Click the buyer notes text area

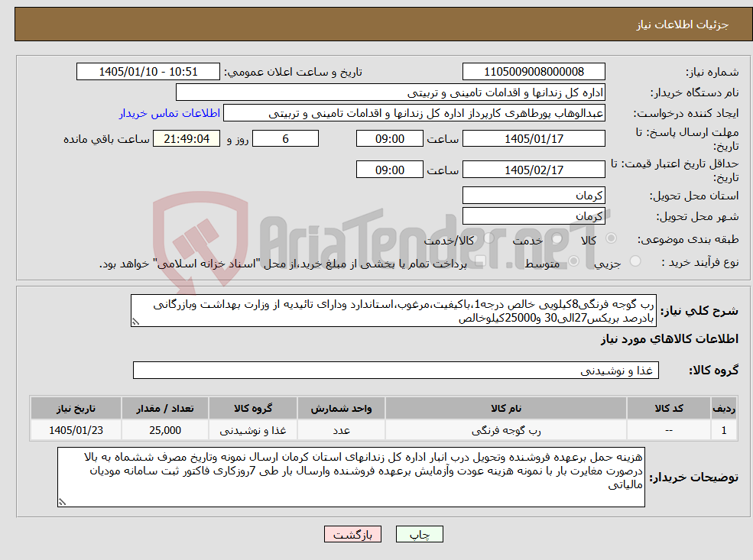pos(351,477)
